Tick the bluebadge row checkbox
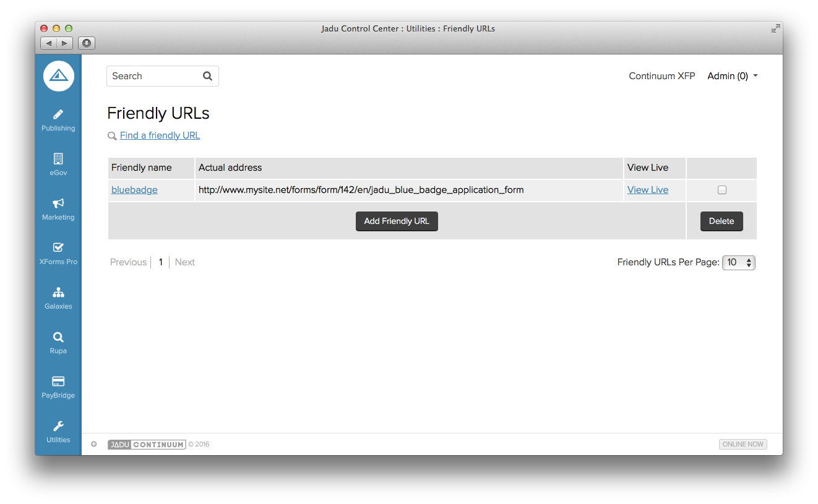This screenshot has height=504, width=818. (721, 190)
